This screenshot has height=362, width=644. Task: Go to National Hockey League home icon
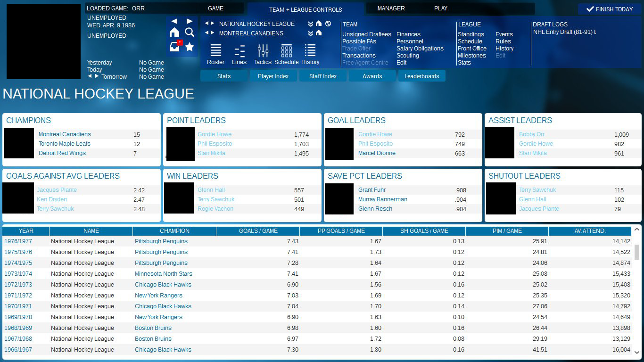[319, 24]
